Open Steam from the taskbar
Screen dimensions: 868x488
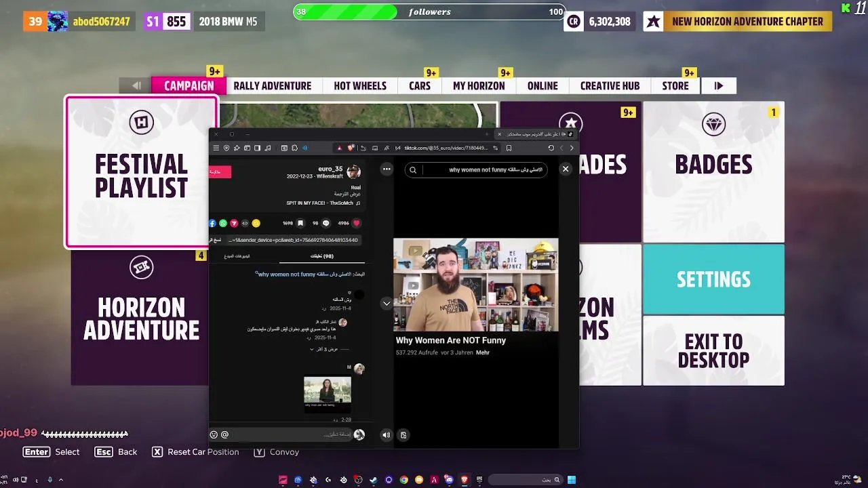pos(373,480)
